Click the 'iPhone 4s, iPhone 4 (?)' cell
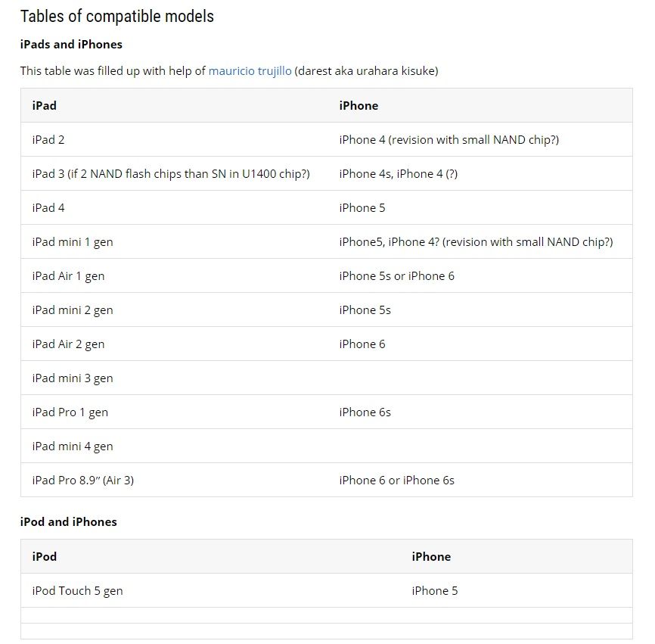This screenshot has height=644, width=655. (x=398, y=174)
